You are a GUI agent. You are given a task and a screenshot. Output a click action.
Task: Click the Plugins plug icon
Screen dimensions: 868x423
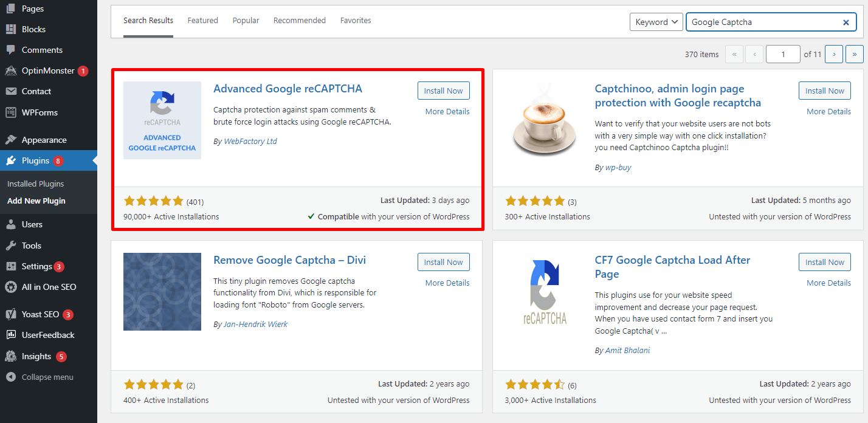point(10,160)
